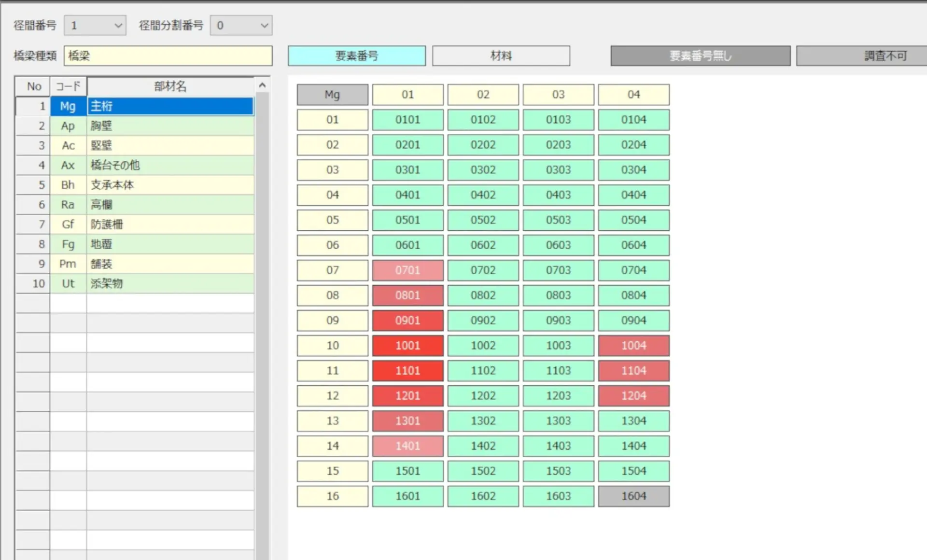
Task: Click row header 07 in element grid
Action: point(333,270)
